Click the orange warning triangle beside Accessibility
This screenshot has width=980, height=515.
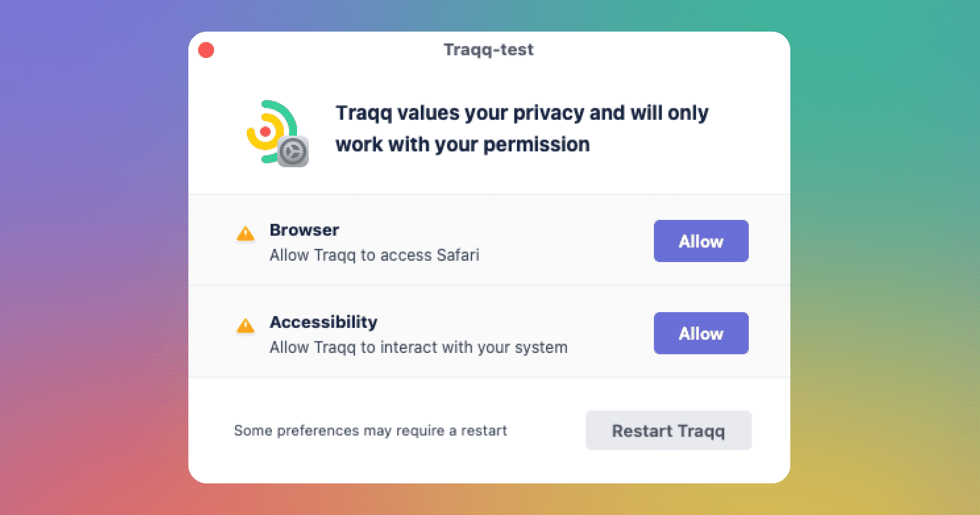pyautogui.click(x=245, y=326)
